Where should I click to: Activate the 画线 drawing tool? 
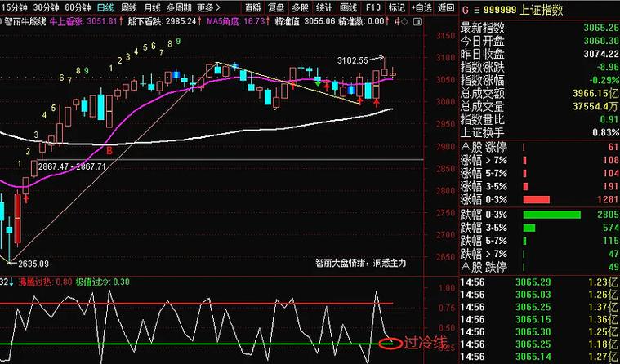[x=348, y=7]
